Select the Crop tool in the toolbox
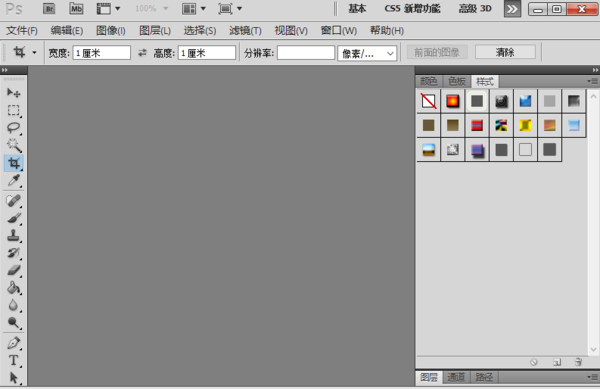 point(14,163)
